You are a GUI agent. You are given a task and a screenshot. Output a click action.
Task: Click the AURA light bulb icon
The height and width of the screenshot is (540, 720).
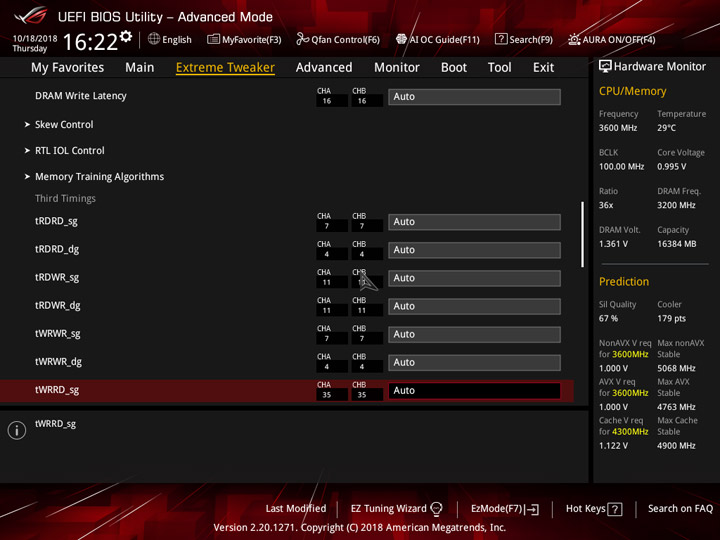tap(574, 39)
